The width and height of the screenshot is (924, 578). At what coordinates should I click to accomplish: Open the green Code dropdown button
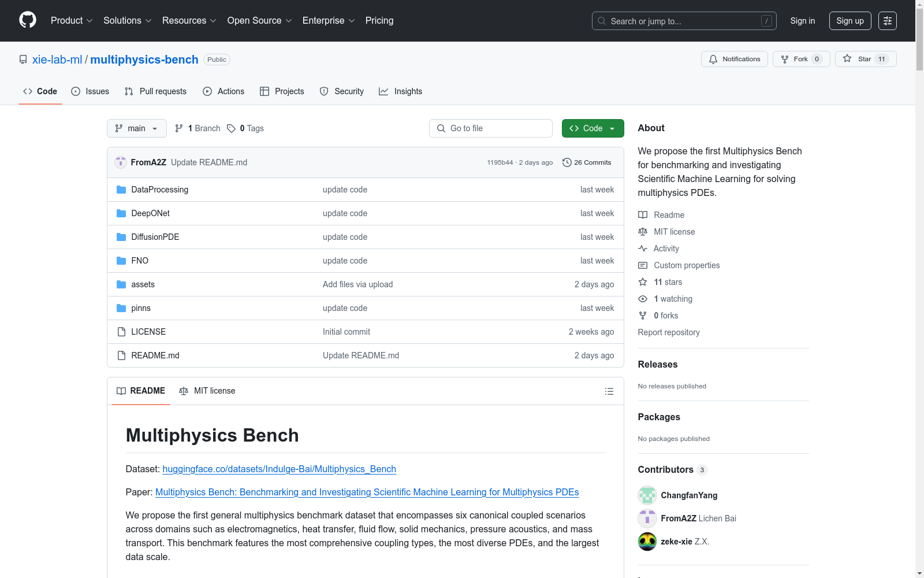593,128
